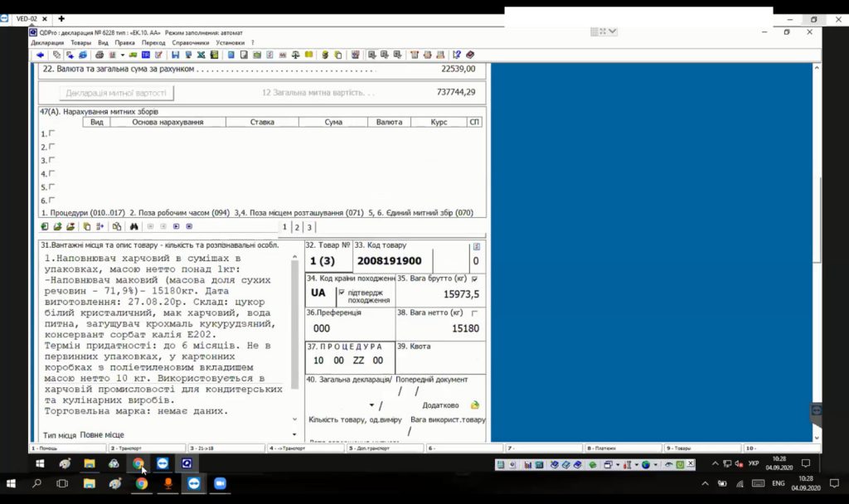Open dropdown arrow in field 40 document
The width and height of the screenshot is (849, 504).
point(371,405)
